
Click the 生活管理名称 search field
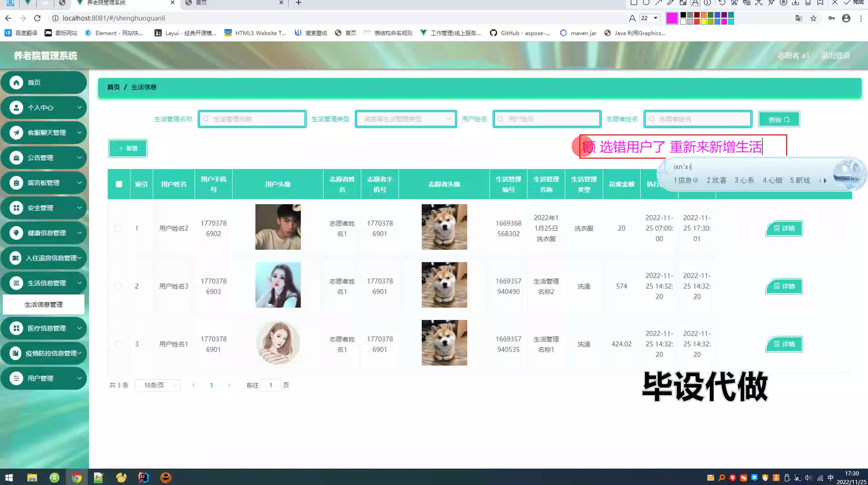pyautogui.click(x=252, y=119)
